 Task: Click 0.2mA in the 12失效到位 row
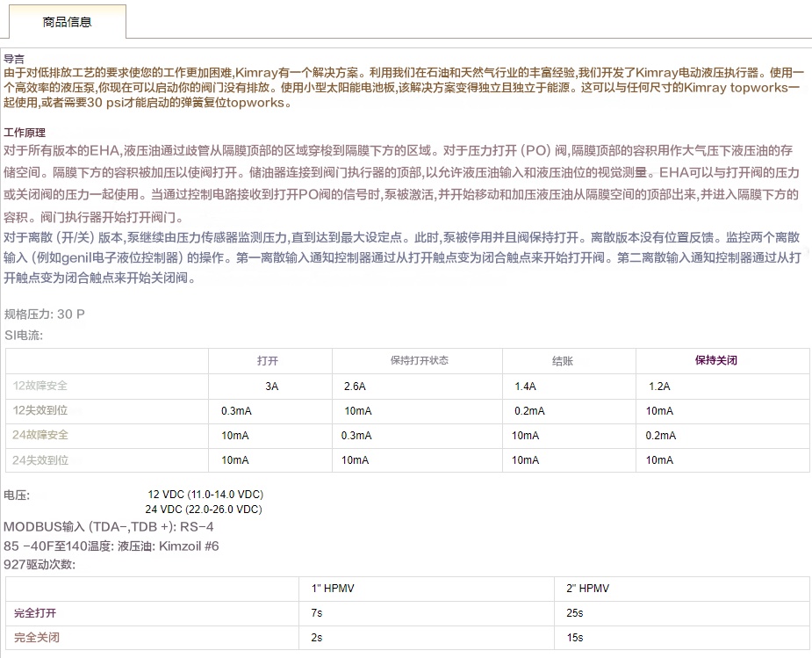529,411
